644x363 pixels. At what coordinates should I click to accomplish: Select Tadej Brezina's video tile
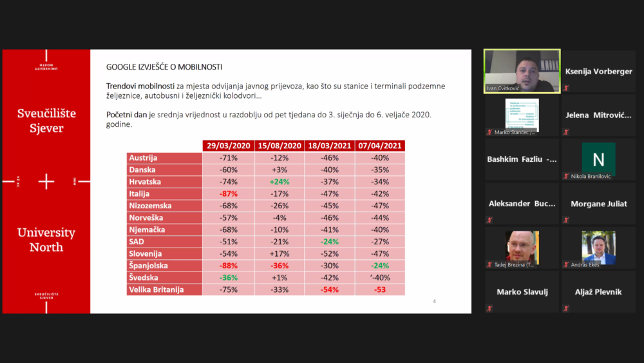pos(522,248)
